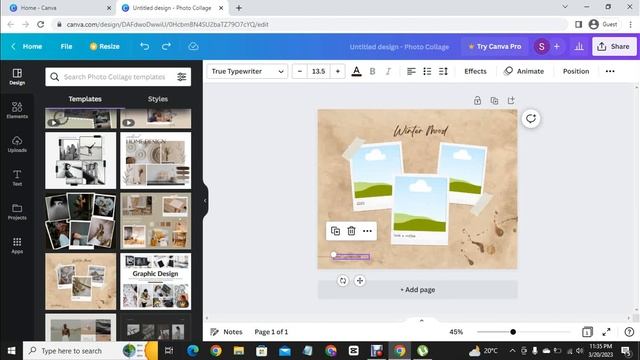Duplicate the page
The height and width of the screenshot is (360, 640).
[494, 100]
